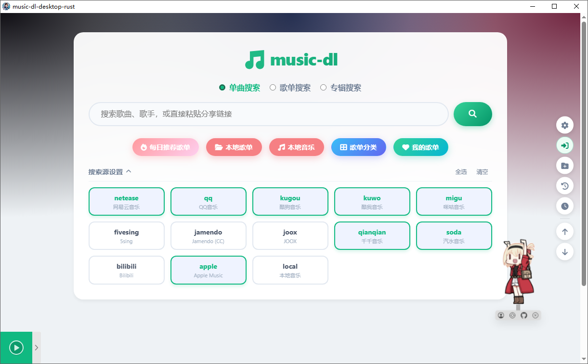Click 全选 to select all sources
Screen dimensions: 588x364
tap(461, 172)
